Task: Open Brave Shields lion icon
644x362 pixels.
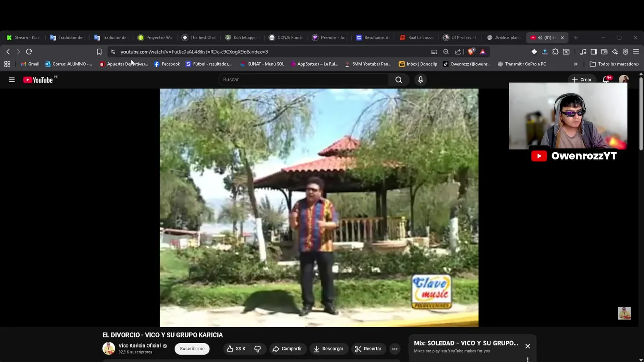Action: click(471, 52)
